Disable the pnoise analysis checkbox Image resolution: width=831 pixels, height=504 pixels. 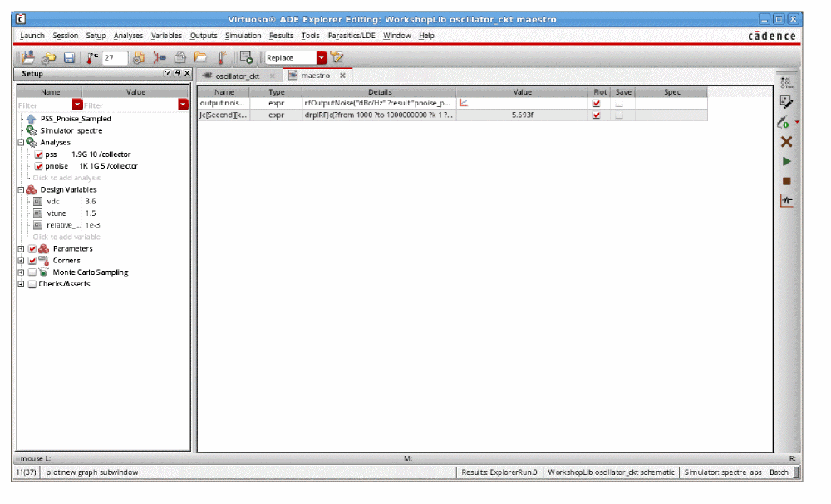click(x=39, y=166)
